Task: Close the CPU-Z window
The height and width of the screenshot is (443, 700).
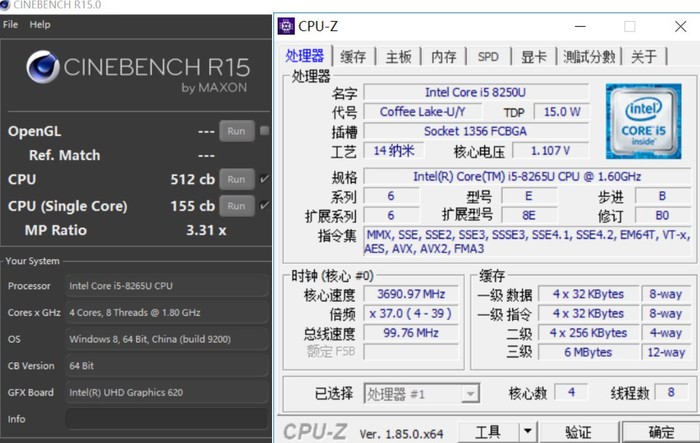Action: 680,26
